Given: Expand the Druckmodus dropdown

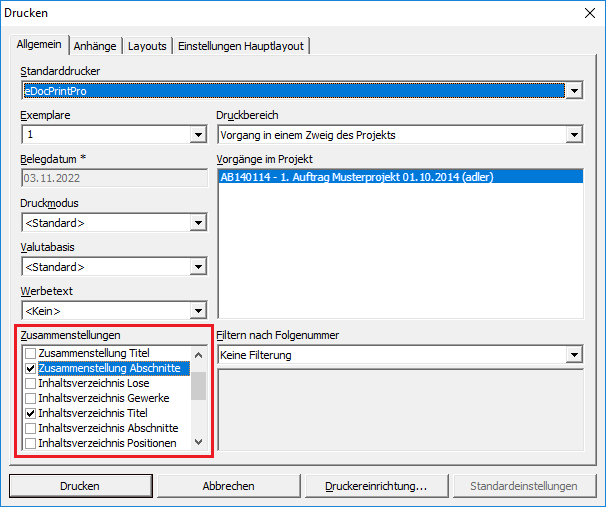Looking at the screenshot, I should tap(197, 223).
